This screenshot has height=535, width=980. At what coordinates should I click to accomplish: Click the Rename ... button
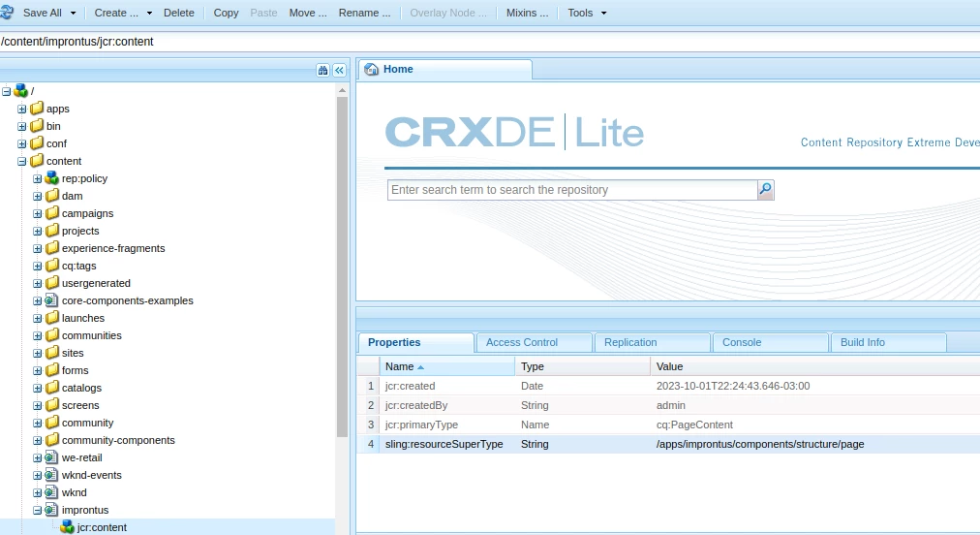364,13
